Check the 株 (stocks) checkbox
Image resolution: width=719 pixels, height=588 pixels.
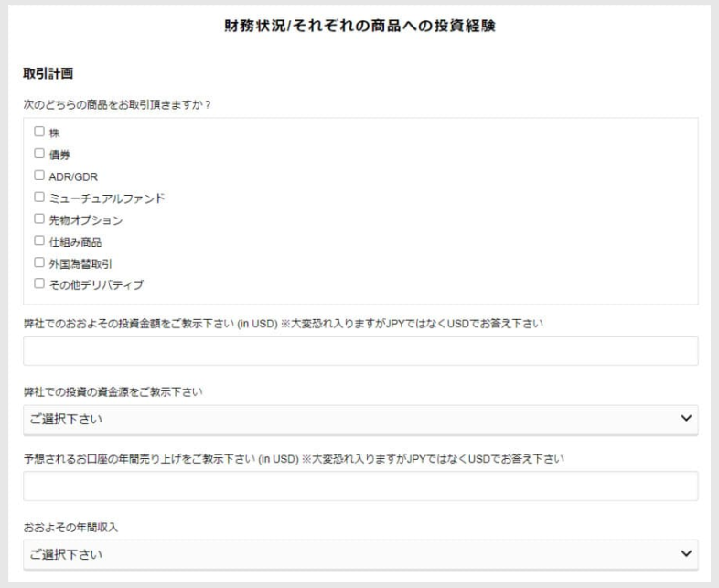pos(39,132)
